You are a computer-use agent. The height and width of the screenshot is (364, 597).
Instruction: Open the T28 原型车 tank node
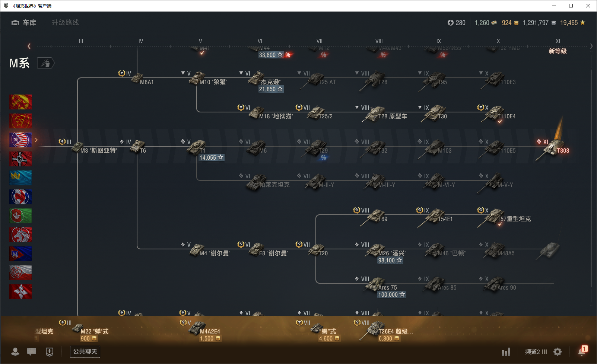381,112
